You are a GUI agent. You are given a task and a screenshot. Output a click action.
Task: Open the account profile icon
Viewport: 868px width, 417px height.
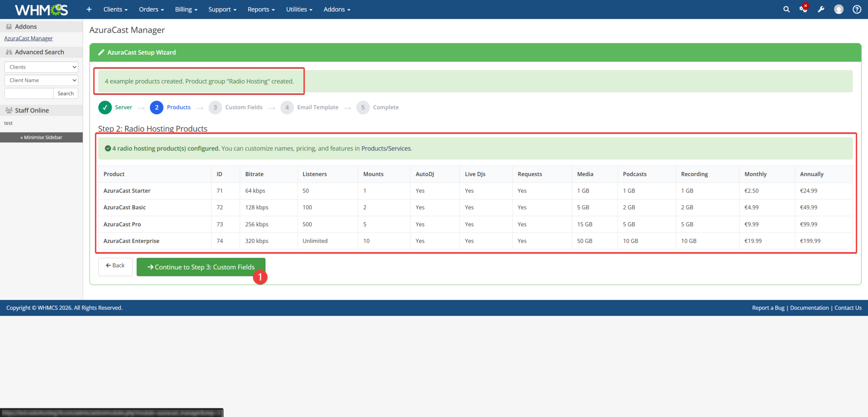click(x=839, y=9)
